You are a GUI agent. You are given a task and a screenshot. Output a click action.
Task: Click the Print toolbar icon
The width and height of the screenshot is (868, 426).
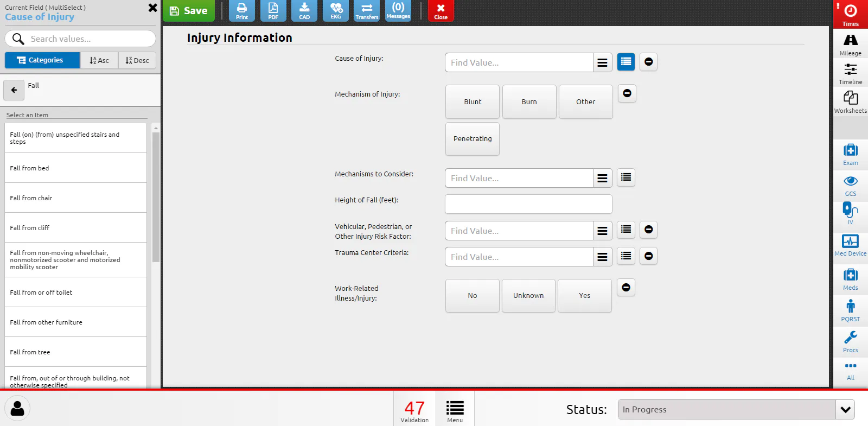pyautogui.click(x=242, y=11)
